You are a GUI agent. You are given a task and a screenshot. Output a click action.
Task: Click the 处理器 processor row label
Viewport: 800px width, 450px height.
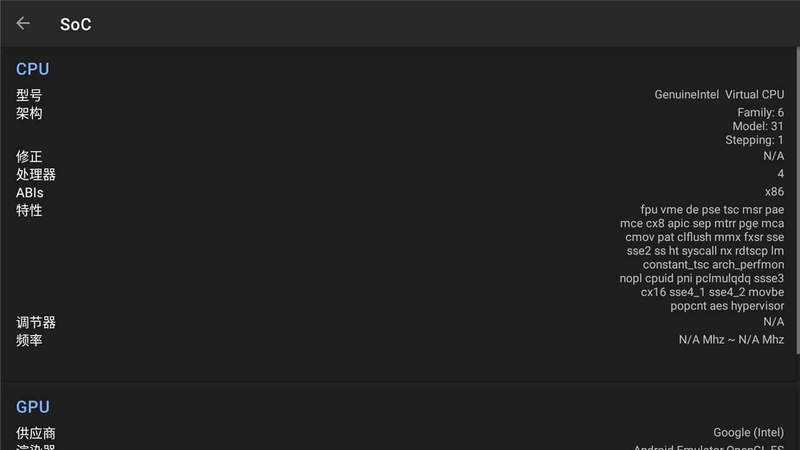(x=36, y=174)
